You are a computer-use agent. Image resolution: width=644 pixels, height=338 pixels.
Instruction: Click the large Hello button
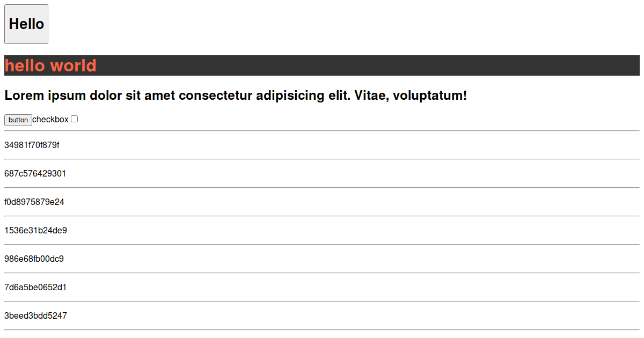pyautogui.click(x=26, y=24)
